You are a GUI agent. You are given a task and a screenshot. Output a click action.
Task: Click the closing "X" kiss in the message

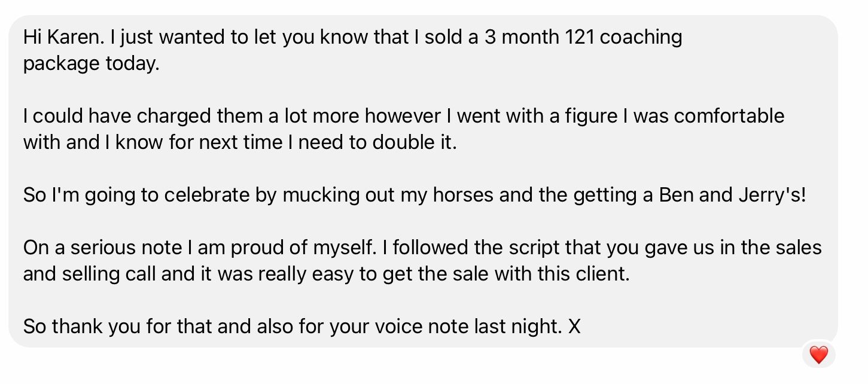(x=574, y=327)
